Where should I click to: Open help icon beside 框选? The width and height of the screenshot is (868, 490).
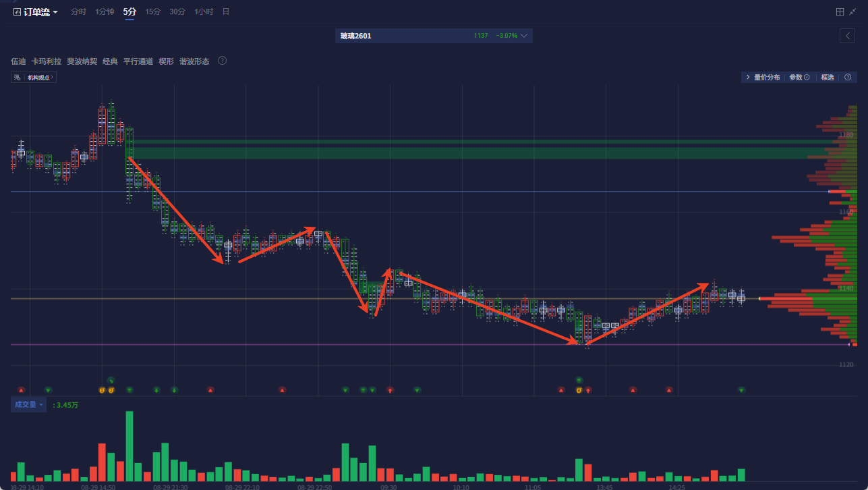pyautogui.click(x=848, y=78)
